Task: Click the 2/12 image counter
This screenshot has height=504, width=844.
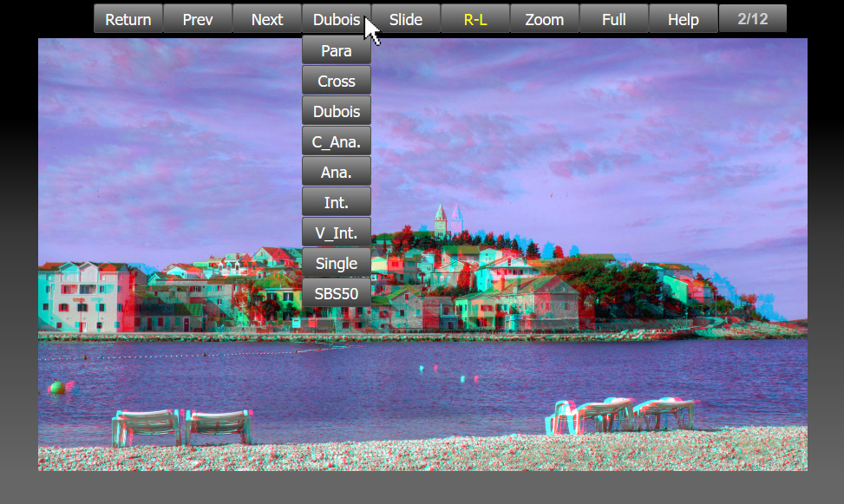Action: (753, 19)
